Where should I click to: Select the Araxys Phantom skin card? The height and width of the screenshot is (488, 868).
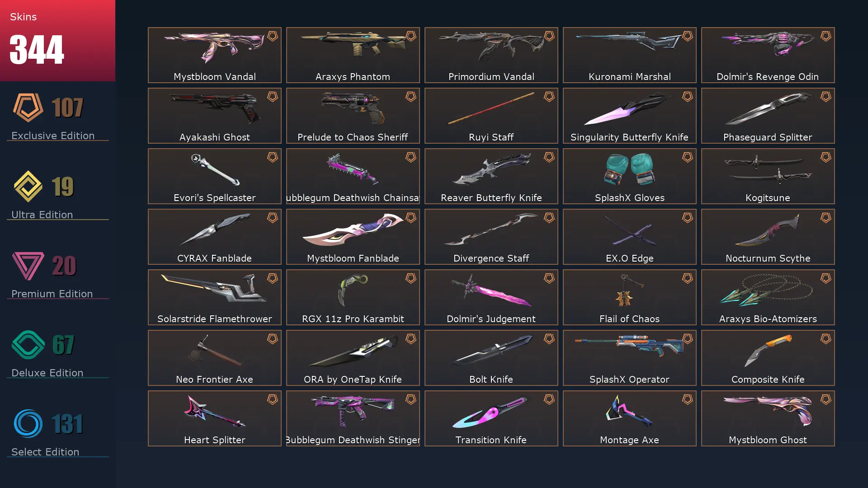click(x=353, y=55)
